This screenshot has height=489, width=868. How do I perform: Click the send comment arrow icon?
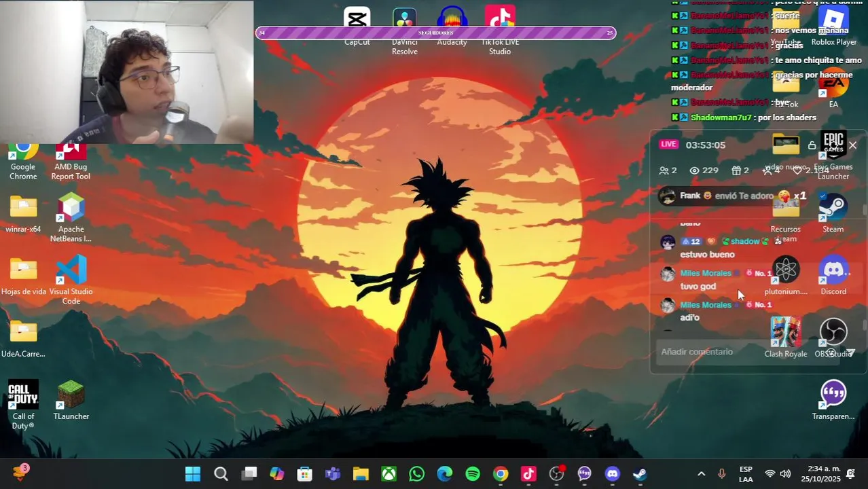point(850,352)
